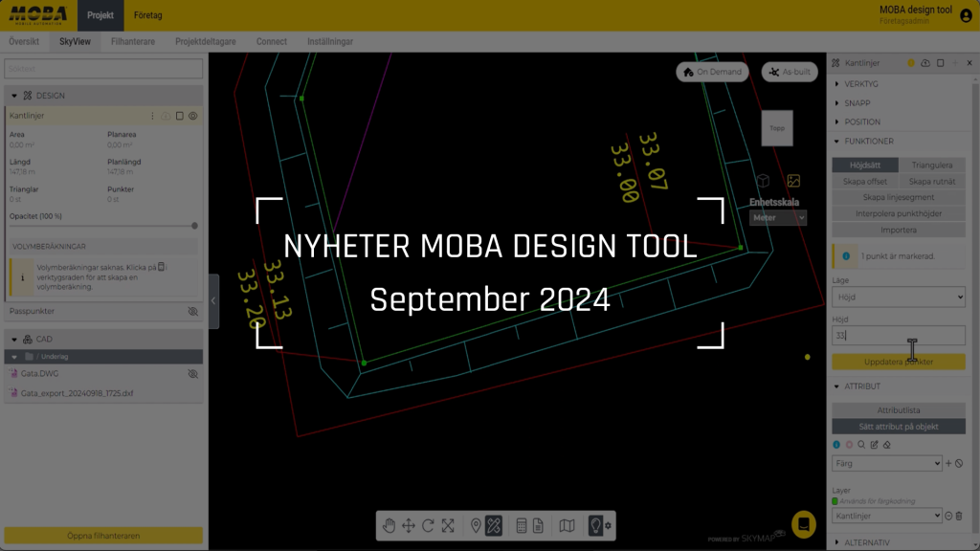The height and width of the screenshot is (551, 980).
Task: Click the Triangulera button
Action: [x=932, y=165]
